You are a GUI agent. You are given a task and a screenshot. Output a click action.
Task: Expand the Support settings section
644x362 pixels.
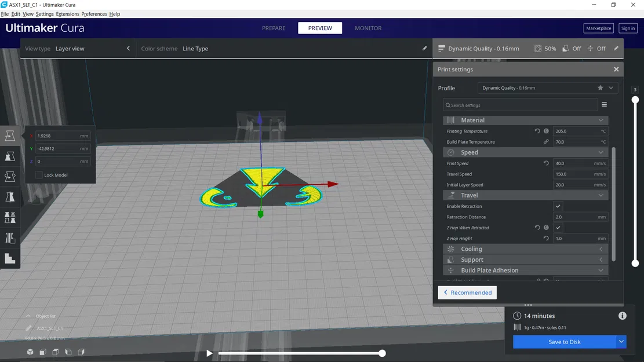pyautogui.click(x=525, y=259)
